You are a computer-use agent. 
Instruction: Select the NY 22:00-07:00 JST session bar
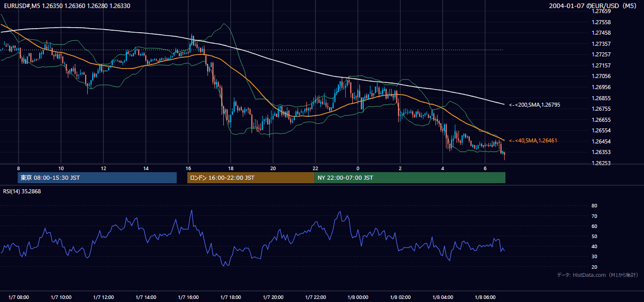(x=410, y=178)
